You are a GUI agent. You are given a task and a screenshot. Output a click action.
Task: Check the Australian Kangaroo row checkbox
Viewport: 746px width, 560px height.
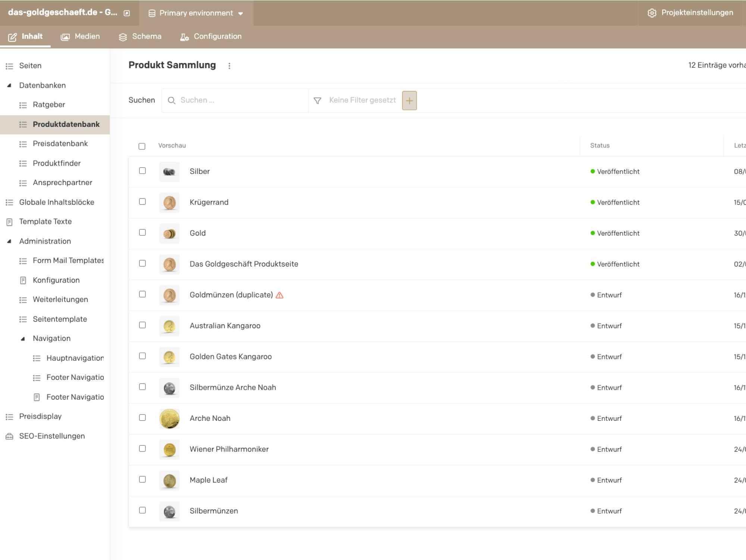point(142,325)
